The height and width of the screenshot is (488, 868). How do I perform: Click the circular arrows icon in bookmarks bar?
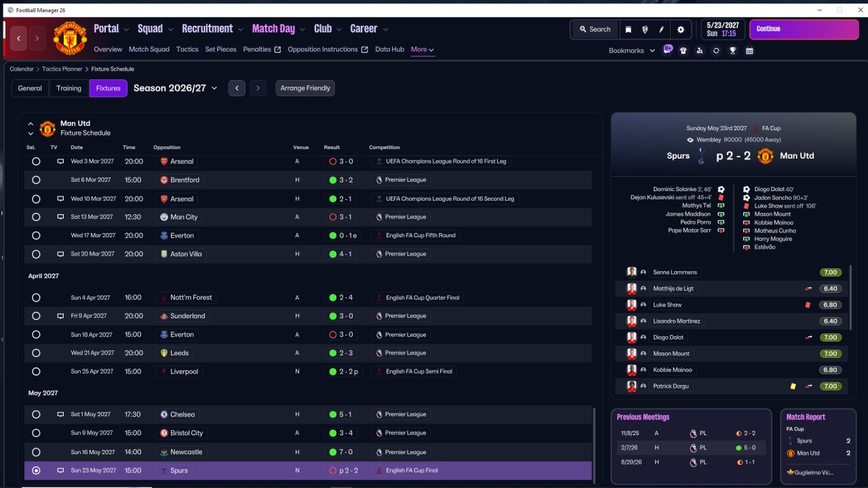pos(716,50)
